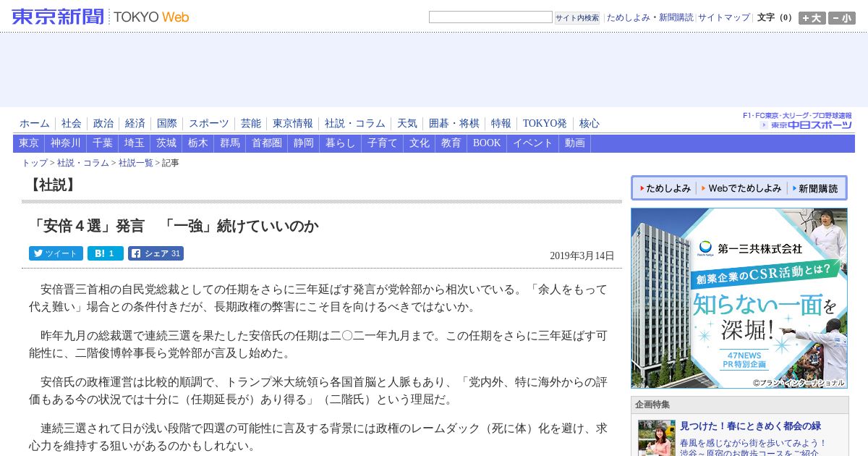868x456 pixels.
Task: Select the 千葉 regional tab
Action: 103,143
